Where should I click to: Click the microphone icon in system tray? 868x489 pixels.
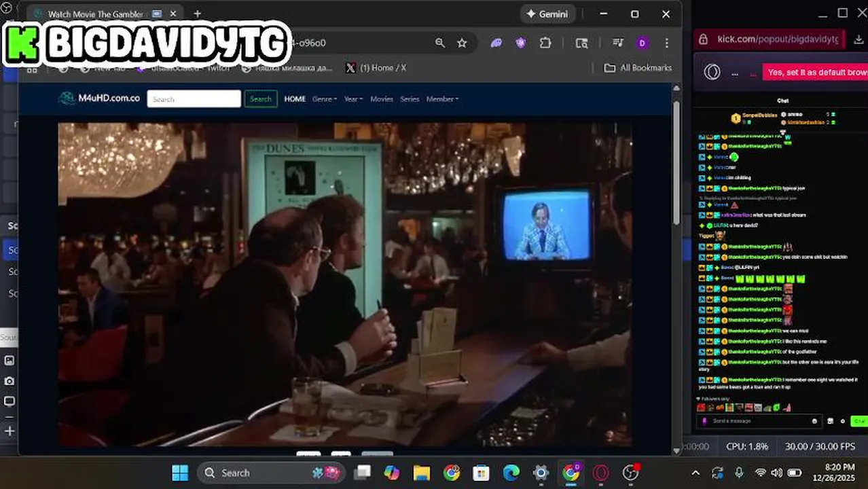tap(739, 473)
